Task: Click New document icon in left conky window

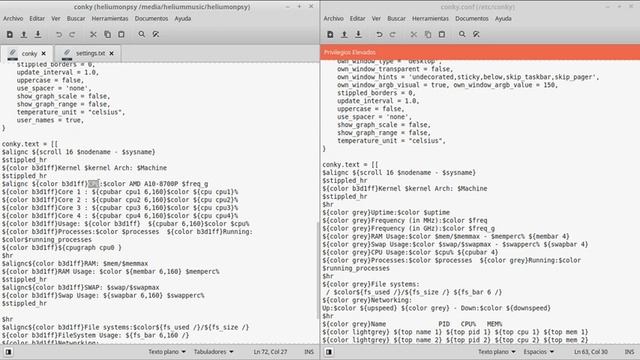Action: click(10, 35)
